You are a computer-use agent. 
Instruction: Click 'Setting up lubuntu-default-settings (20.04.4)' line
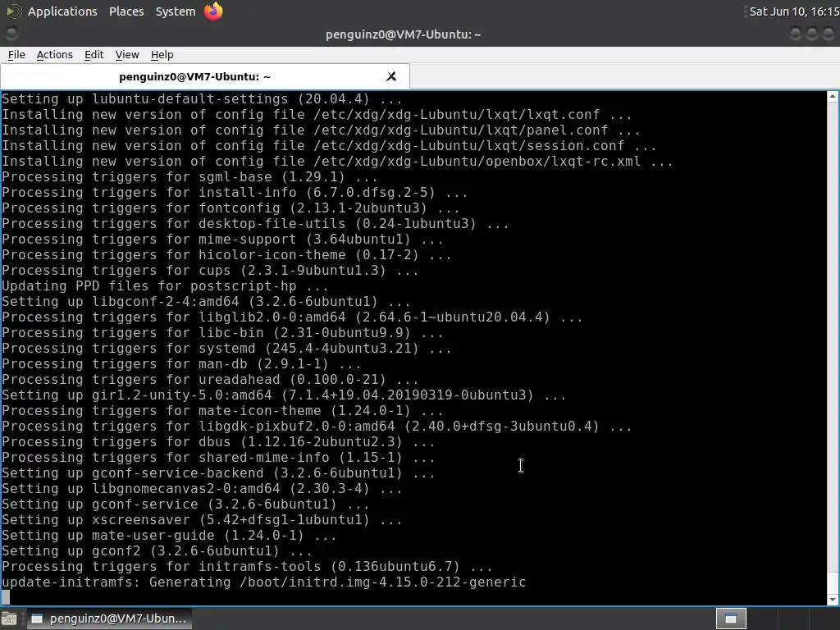tap(202, 99)
